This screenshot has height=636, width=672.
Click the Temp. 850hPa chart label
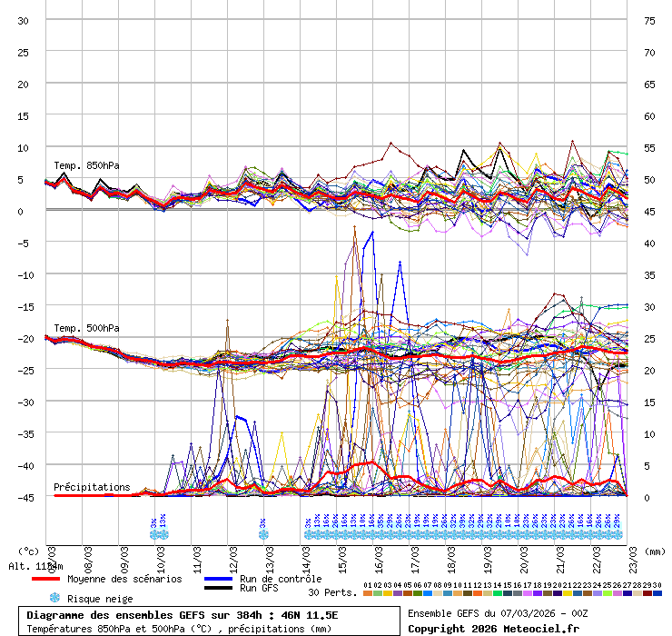coord(86,165)
